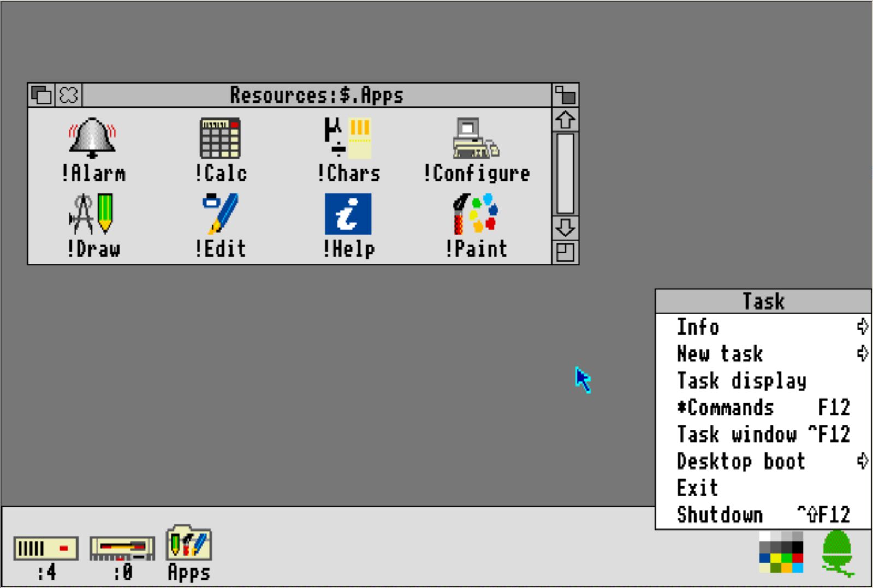The image size is (873, 588).
Task: Click the display palette icon on icon bar
Action: click(781, 553)
